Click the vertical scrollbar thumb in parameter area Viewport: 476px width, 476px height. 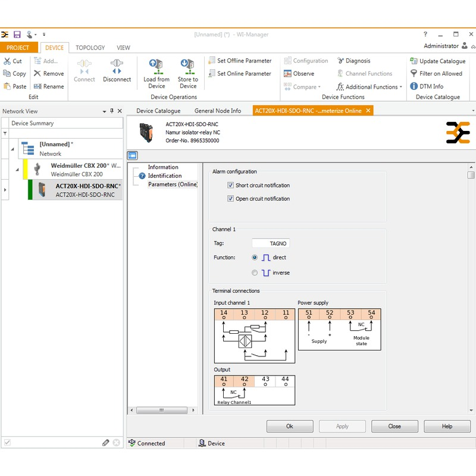coord(471,175)
